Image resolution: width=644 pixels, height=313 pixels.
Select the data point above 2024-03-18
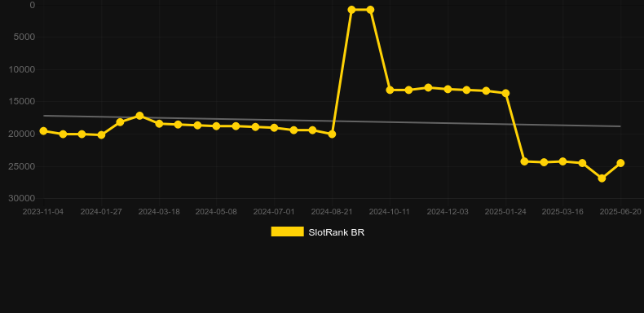tap(159, 124)
